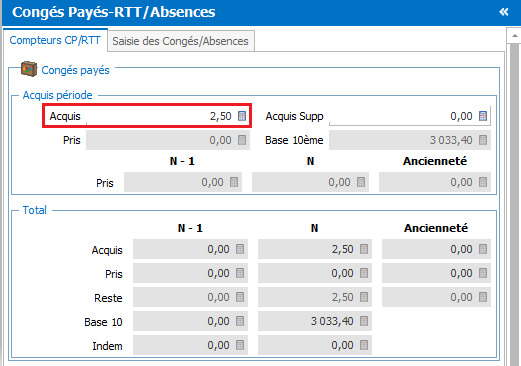Click calculator icon next to Base 10ème

point(483,140)
